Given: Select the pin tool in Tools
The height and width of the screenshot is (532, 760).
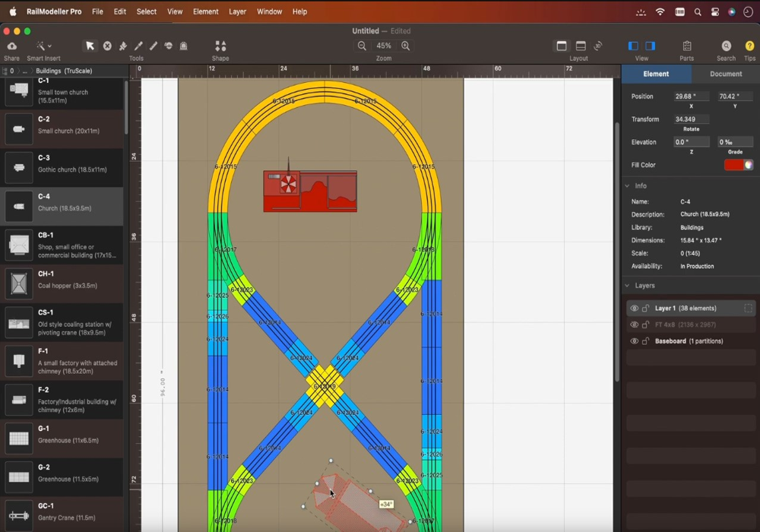Looking at the screenshot, I should point(122,46).
